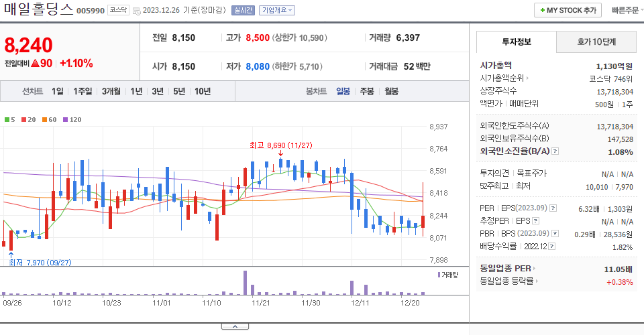644x335 pixels.
Task: Click the 11.05배 same-industry PER value
Action: pos(618,269)
